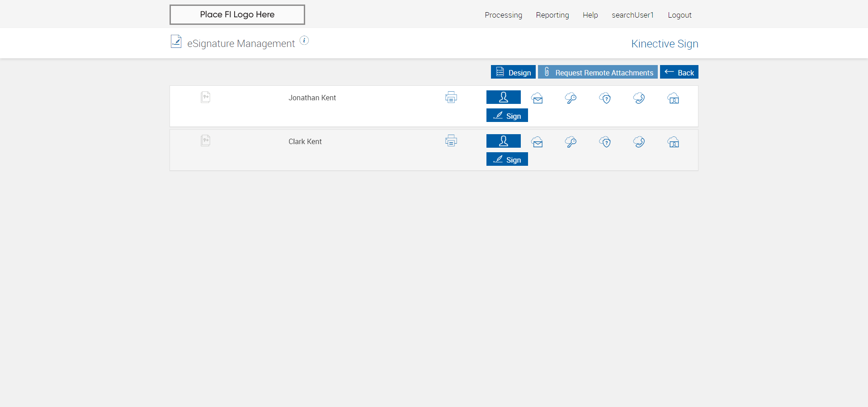Image resolution: width=868 pixels, height=407 pixels.
Task: Click Sign button for Jonathan Kent
Action: (507, 116)
